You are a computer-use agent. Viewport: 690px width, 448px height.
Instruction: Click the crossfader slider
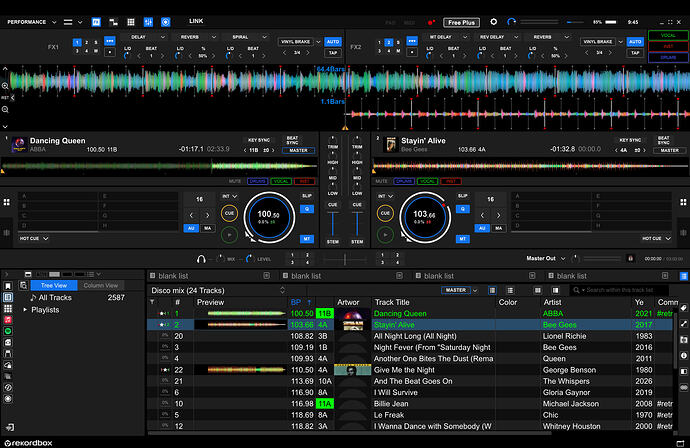coord(345,259)
